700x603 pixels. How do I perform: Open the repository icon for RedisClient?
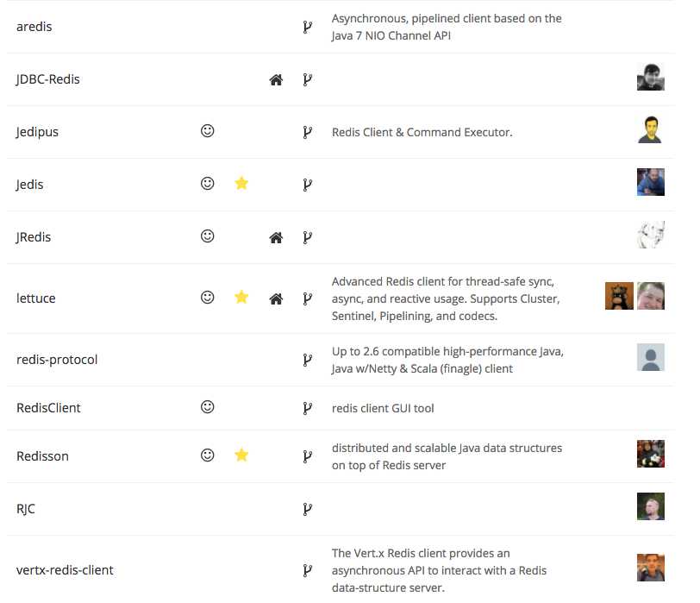click(307, 408)
